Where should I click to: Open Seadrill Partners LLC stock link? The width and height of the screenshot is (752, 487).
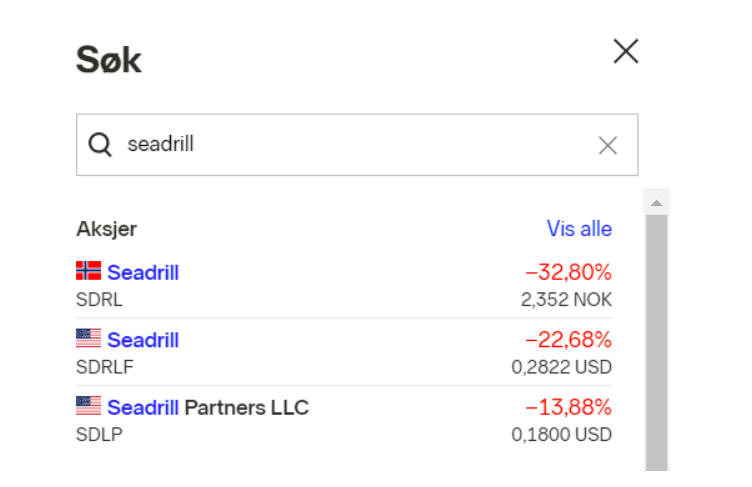tap(208, 407)
